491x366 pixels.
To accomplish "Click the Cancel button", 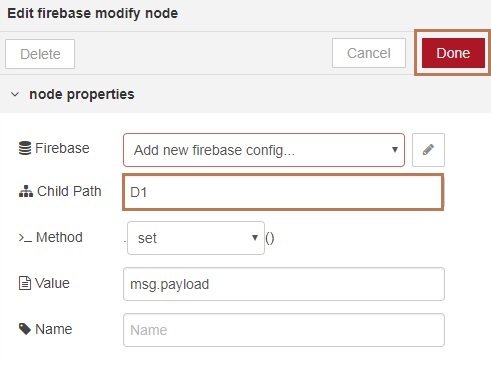I will point(369,53).
